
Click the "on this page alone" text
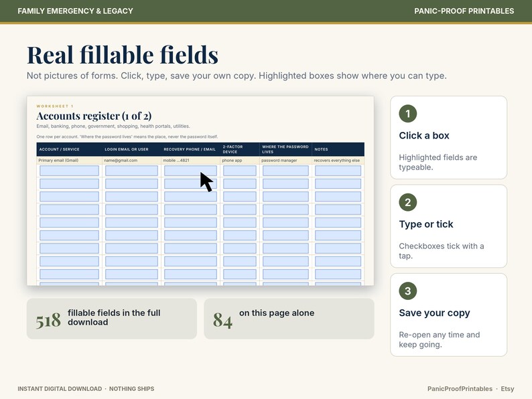[277, 313]
